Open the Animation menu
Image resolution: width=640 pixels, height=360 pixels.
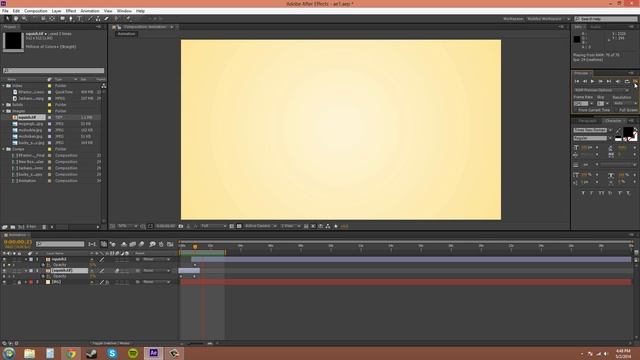tap(90, 11)
